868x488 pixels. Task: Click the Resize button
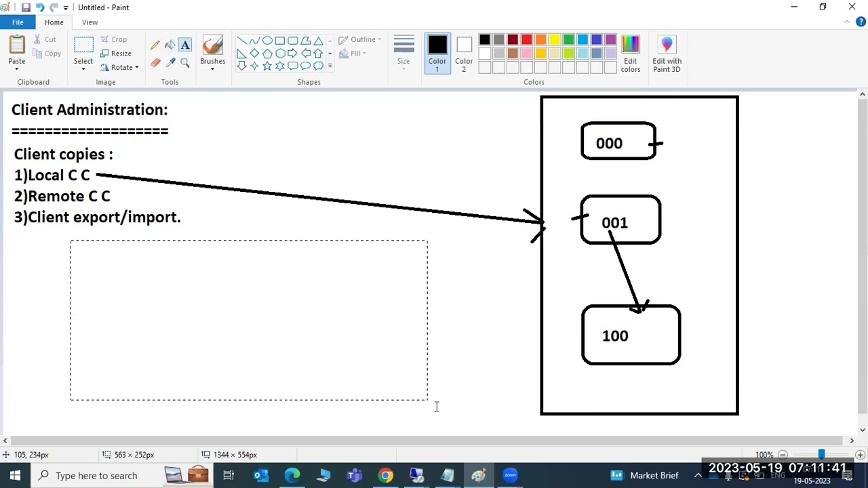pos(116,54)
